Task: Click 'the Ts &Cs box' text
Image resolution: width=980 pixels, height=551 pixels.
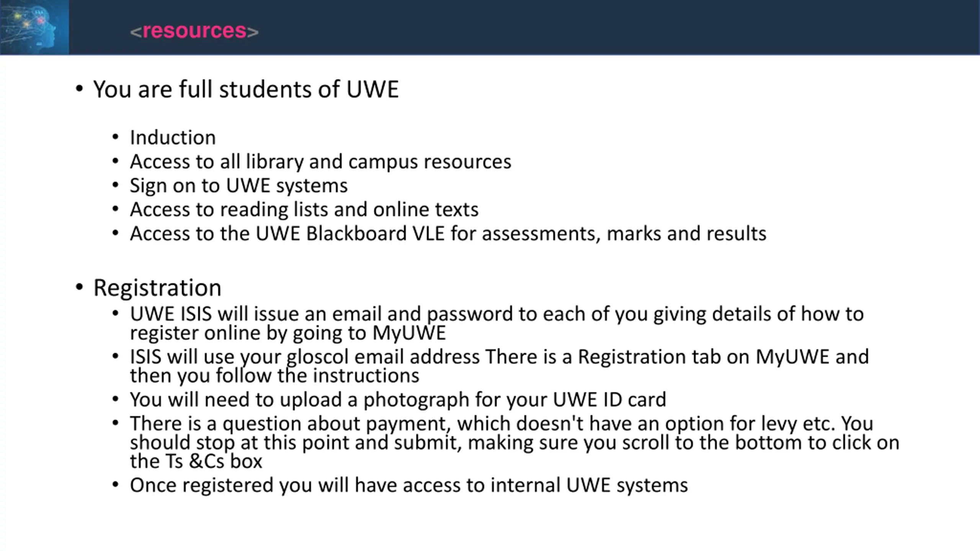Action: pos(196,461)
